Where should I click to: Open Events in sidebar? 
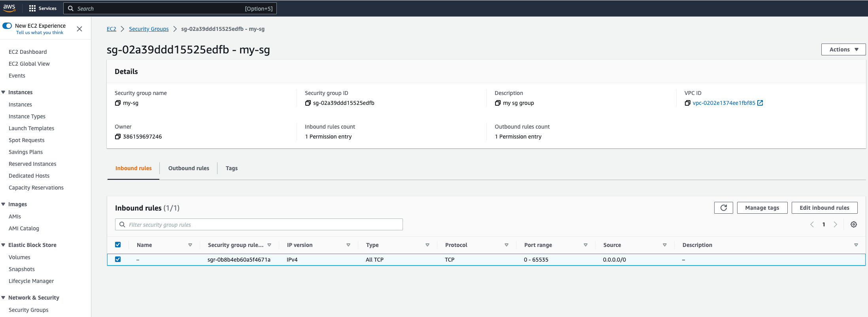[x=17, y=76]
